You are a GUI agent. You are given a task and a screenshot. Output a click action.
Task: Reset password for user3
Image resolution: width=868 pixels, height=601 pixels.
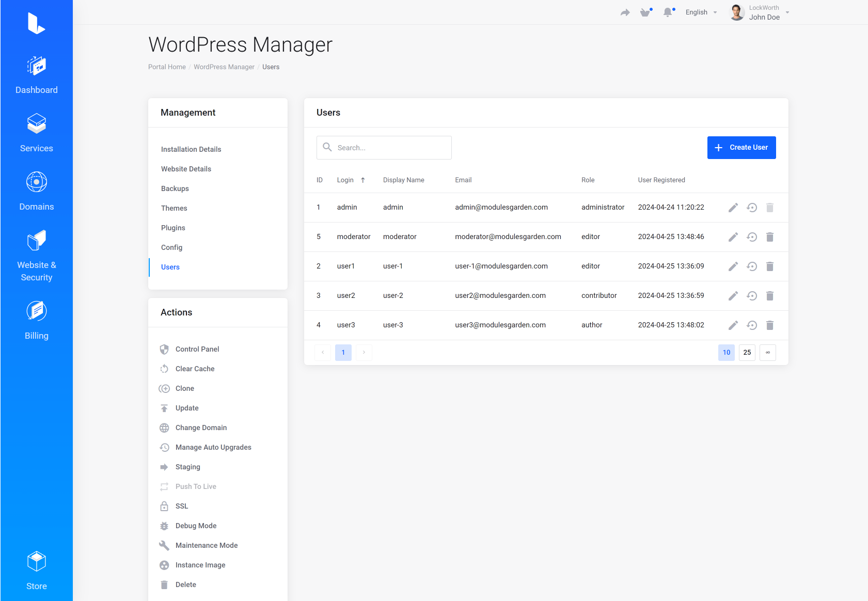click(x=752, y=325)
